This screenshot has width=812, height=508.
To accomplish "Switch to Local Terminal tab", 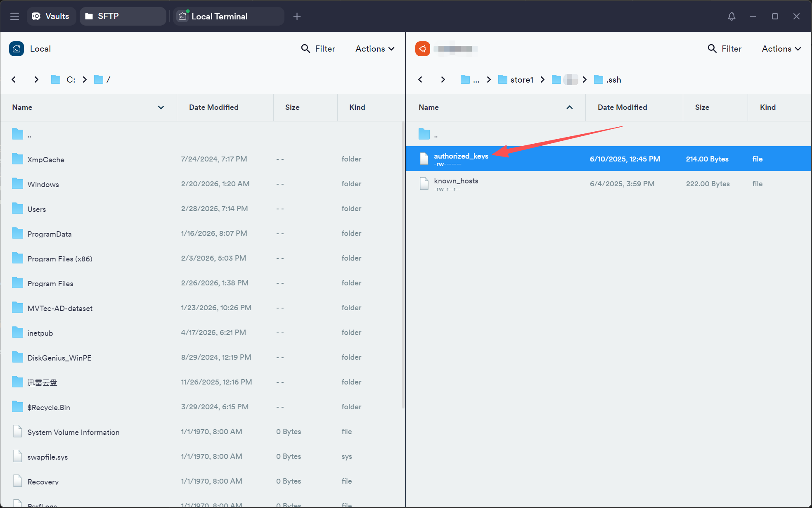I will pos(219,17).
